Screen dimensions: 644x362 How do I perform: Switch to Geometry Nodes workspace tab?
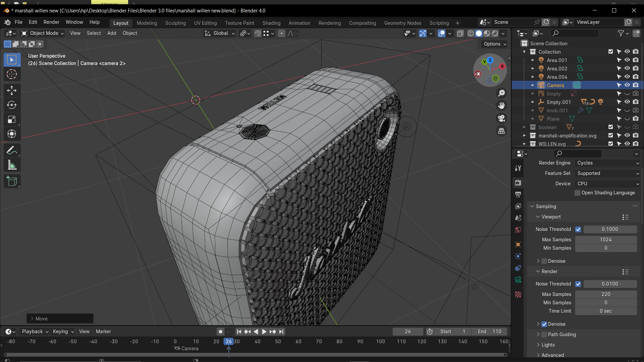tap(402, 23)
